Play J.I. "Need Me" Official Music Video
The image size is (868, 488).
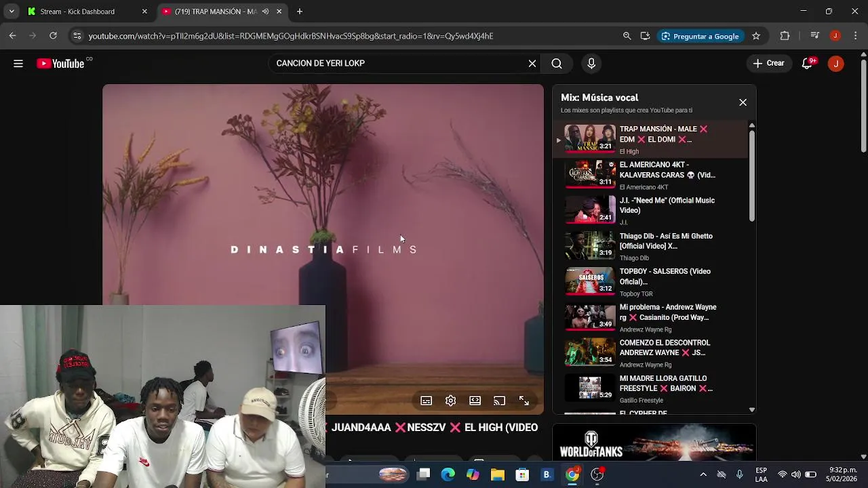(x=651, y=211)
